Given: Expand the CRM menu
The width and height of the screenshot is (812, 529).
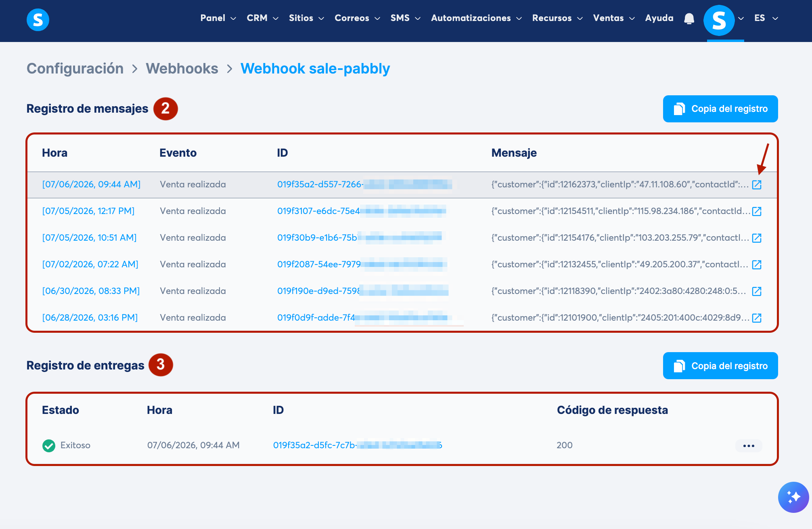Looking at the screenshot, I should 263,18.
